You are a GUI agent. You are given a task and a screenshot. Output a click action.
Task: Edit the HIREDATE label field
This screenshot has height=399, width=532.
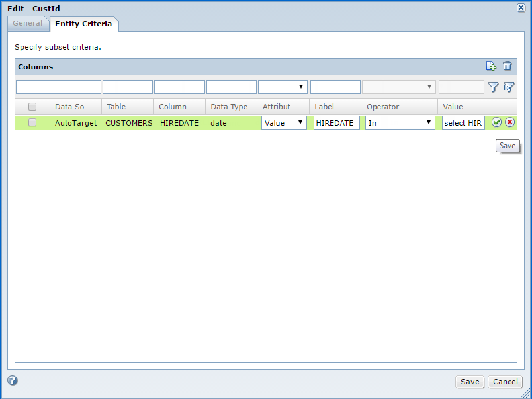tap(337, 123)
